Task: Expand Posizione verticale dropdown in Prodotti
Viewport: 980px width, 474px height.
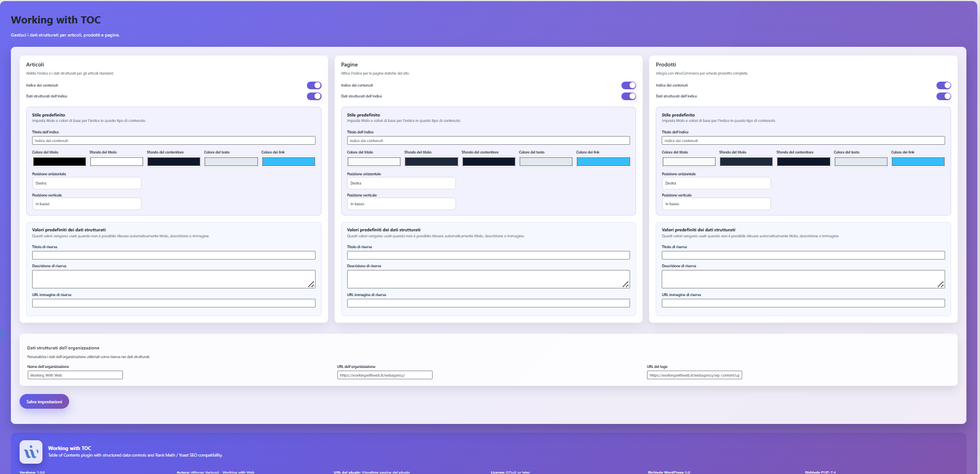Action: (716, 204)
